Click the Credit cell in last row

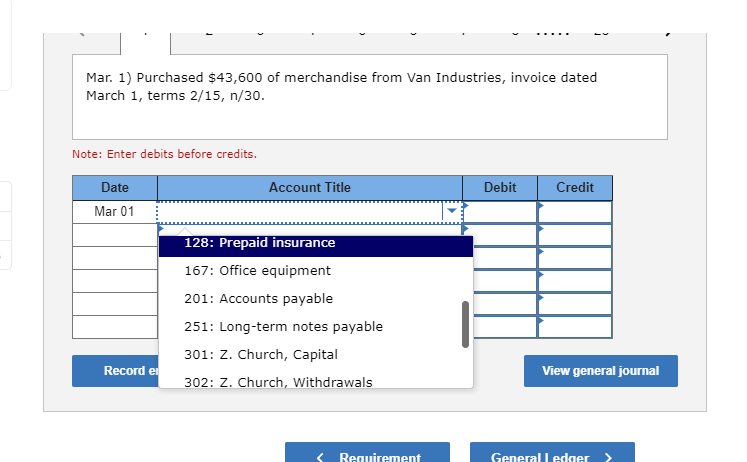click(575, 327)
